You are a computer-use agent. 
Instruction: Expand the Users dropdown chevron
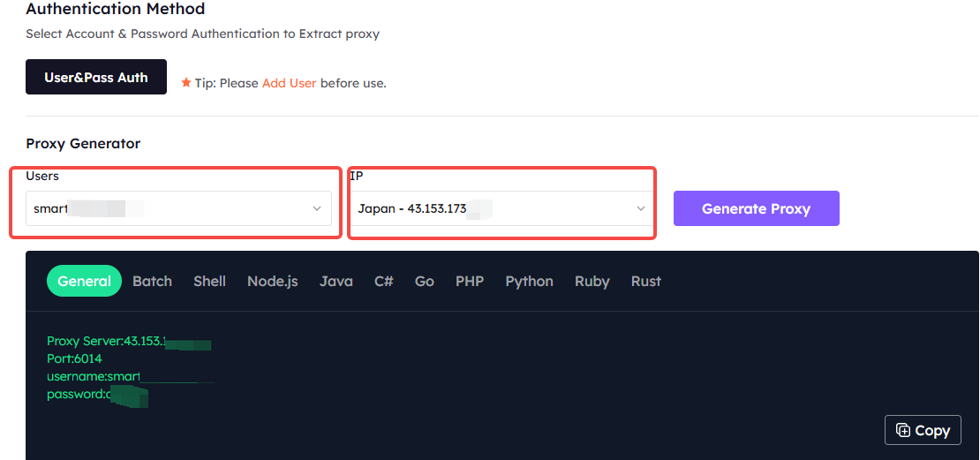(317, 208)
